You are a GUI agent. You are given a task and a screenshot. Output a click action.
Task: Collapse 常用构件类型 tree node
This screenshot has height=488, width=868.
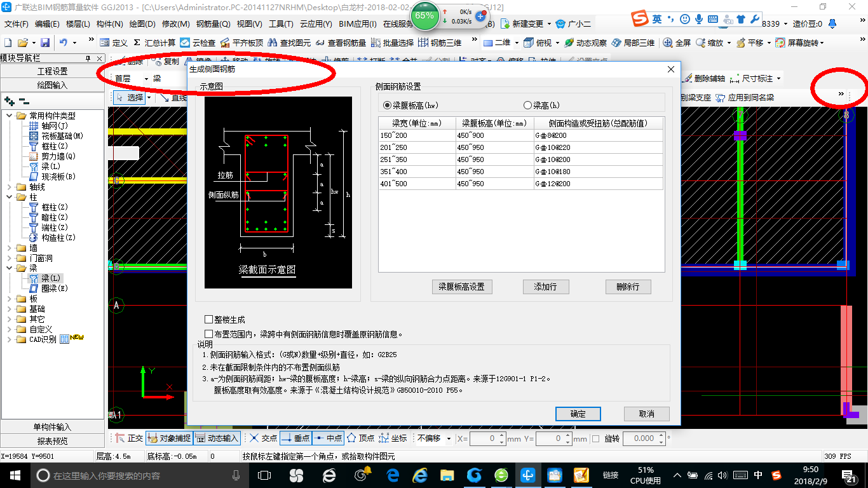pos(10,116)
